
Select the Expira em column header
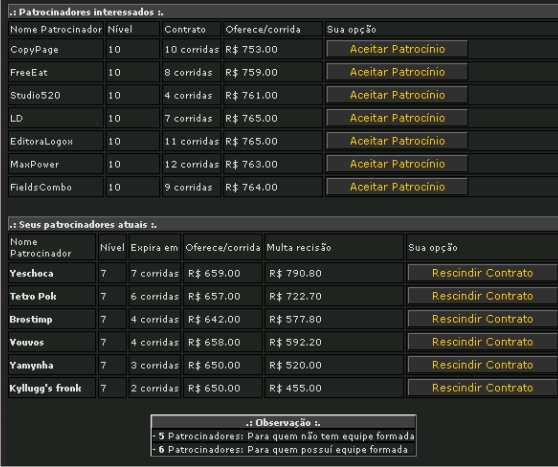154,247
